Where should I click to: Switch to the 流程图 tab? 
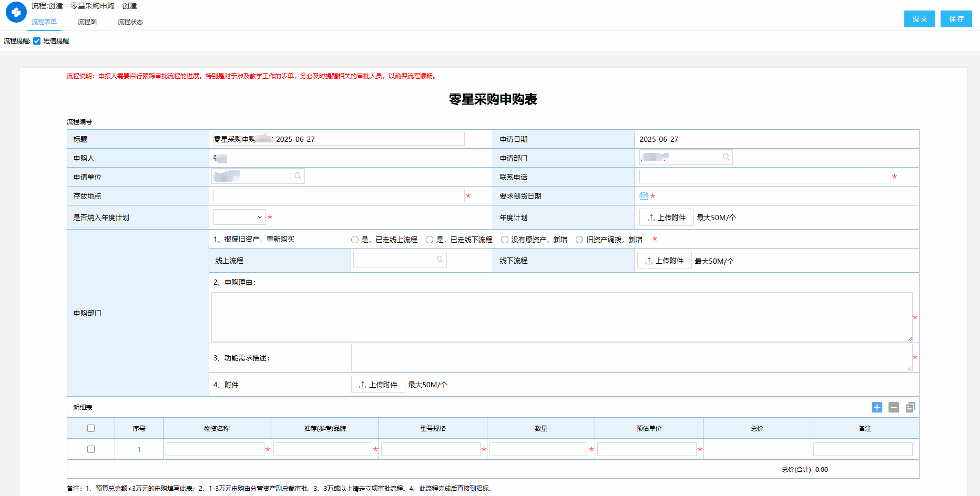click(87, 22)
